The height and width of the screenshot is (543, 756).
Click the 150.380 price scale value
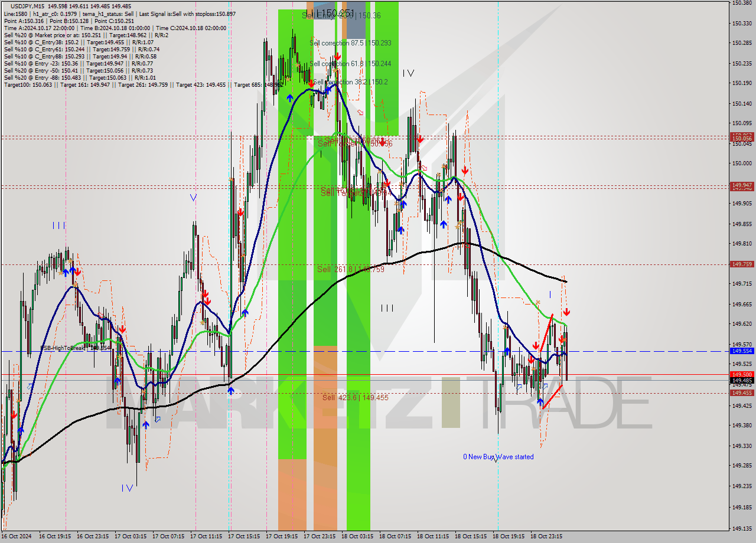742,3
